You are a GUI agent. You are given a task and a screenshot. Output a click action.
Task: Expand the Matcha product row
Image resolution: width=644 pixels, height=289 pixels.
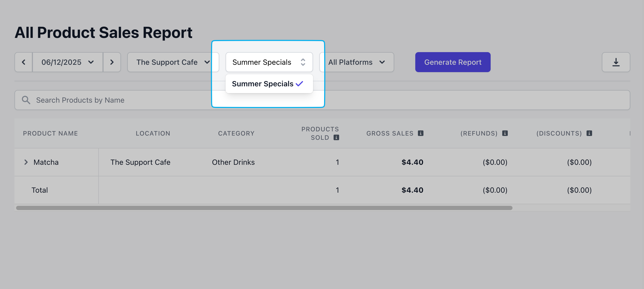point(26,162)
